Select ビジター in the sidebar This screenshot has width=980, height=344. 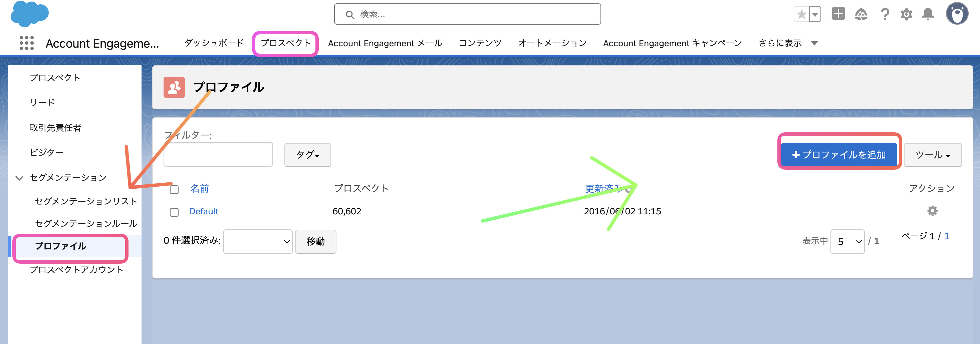[x=46, y=152]
